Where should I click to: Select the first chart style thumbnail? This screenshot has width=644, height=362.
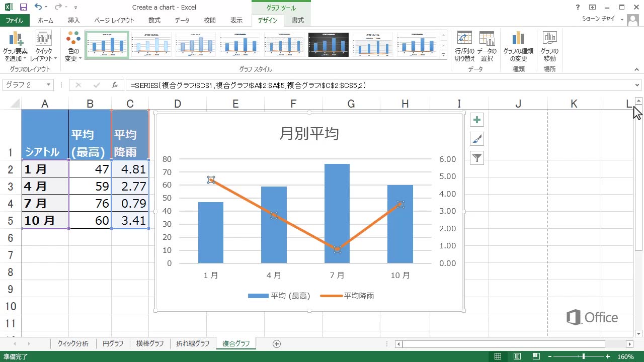coord(107,45)
